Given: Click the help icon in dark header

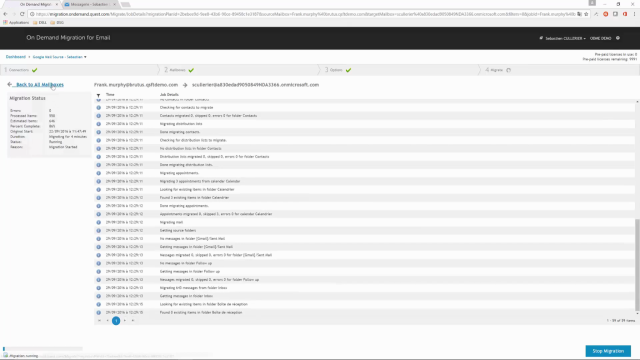Looking at the screenshot, I should click(x=618, y=38).
